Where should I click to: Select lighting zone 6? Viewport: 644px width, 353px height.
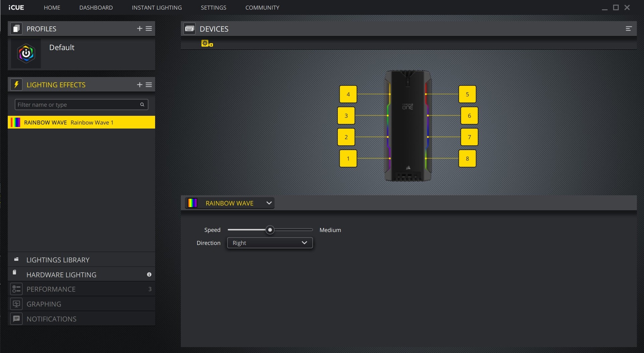[x=469, y=116]
